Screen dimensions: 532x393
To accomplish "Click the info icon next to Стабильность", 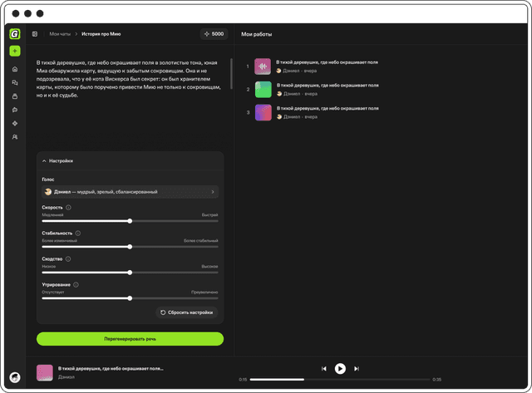I will (78, 233).
